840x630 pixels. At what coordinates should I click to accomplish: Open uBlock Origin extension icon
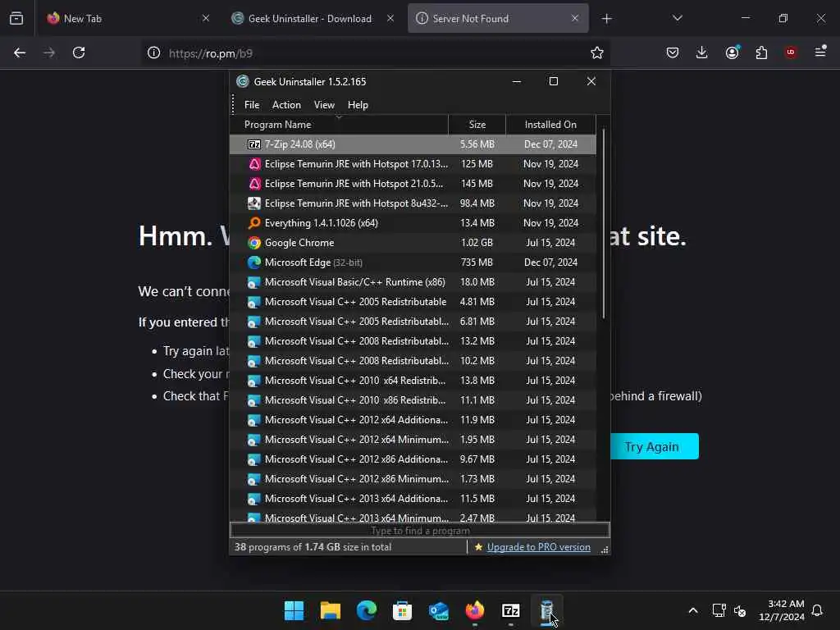[791, 52]
